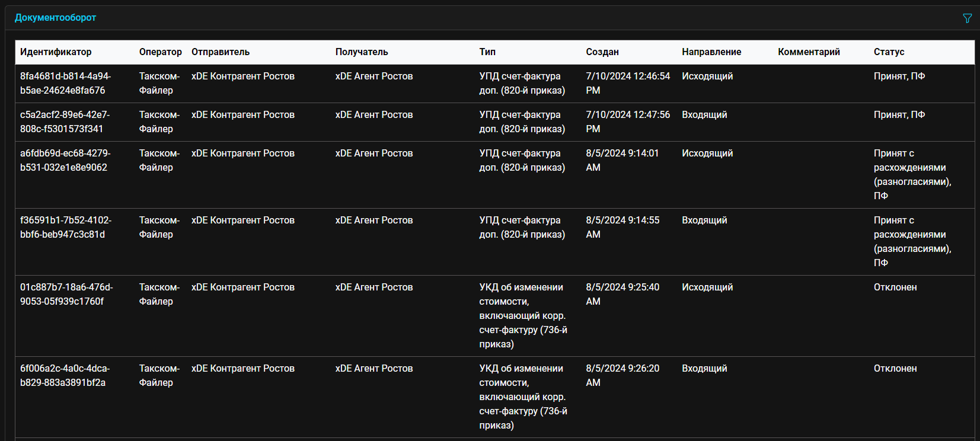Sort by Комментарий column header
980x441 pixels.
[x=809, y=52]
